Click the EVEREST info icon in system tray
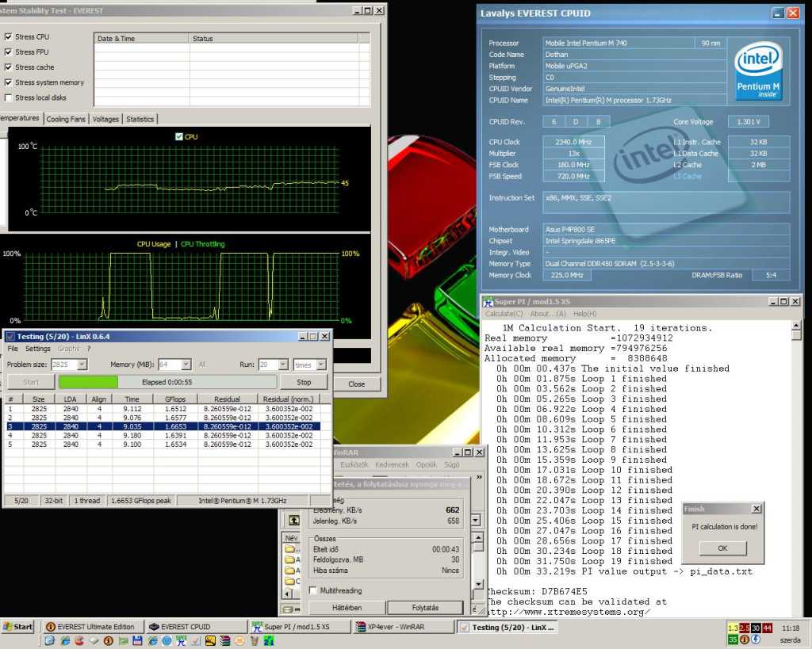This screenshot has width=812, height=649. pos(746,640)
